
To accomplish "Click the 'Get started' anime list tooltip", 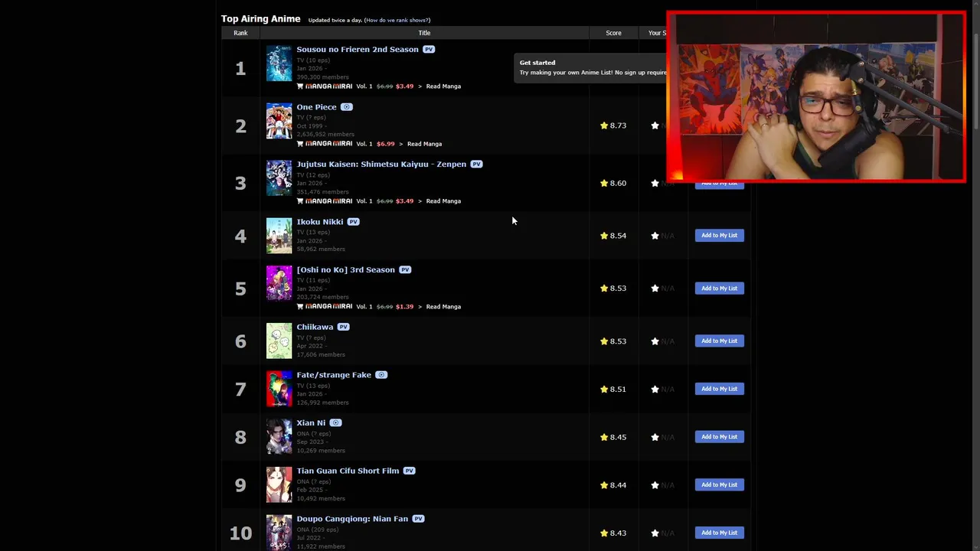I will pyautogui.click(x=590, y=67).
